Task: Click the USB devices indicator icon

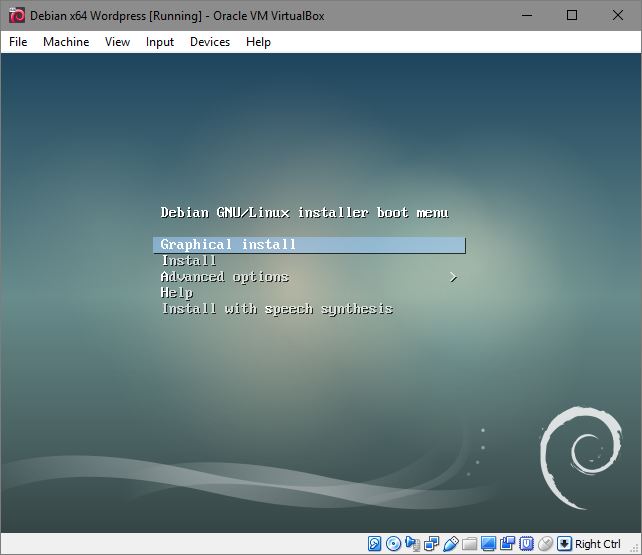Action: 451,544
